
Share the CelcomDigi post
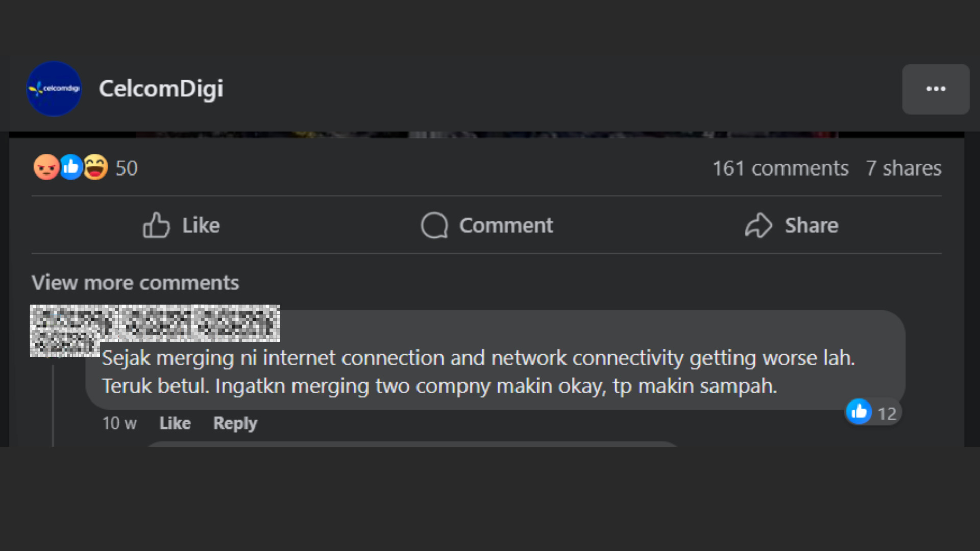pyautogui.click(x=791, y=226)
